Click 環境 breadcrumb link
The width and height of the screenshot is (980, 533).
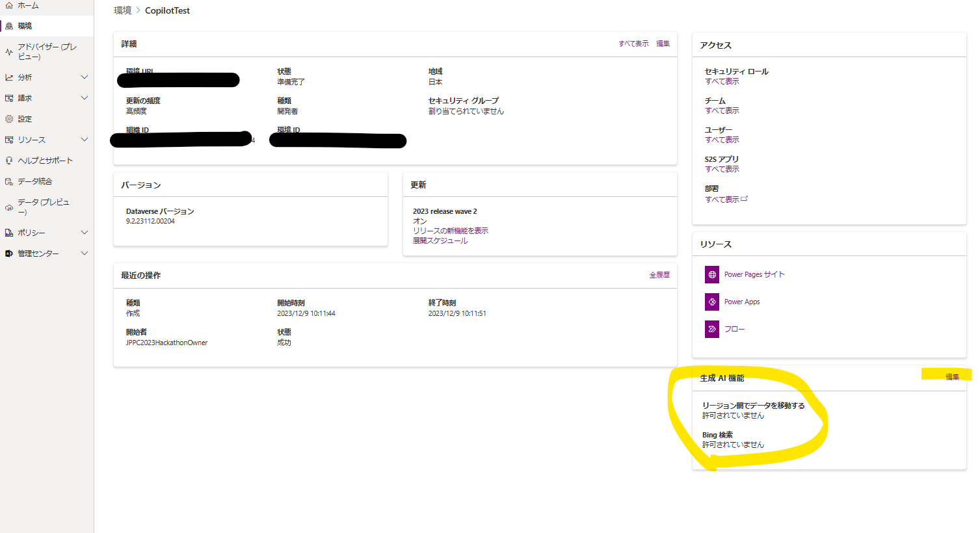tap(122, 10)
